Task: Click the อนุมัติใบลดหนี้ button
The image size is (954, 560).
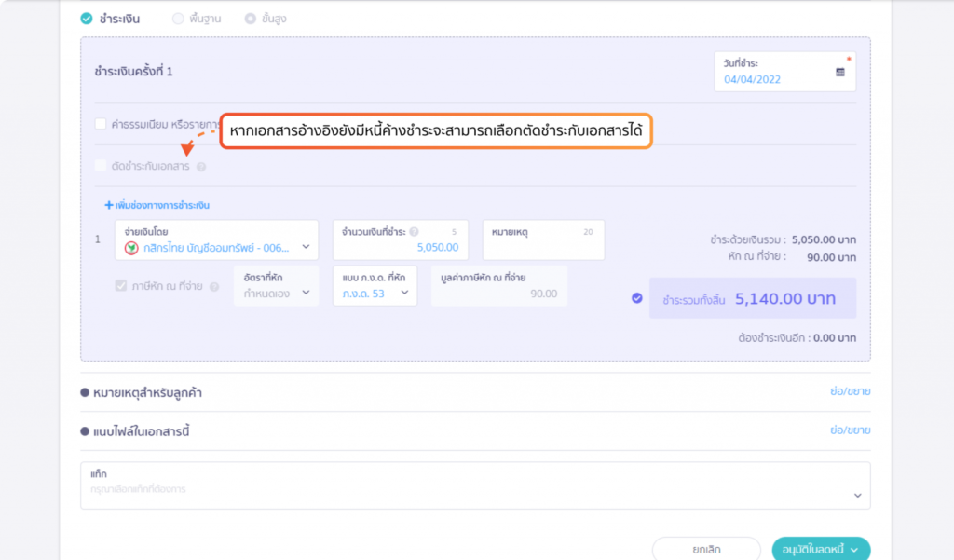Action: (x=821, y=549)
